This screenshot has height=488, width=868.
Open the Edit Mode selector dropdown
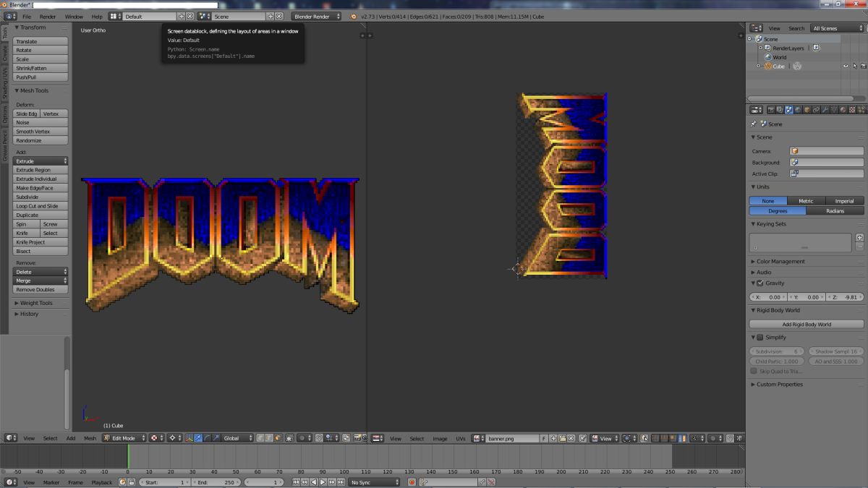(x=124, y=438)
